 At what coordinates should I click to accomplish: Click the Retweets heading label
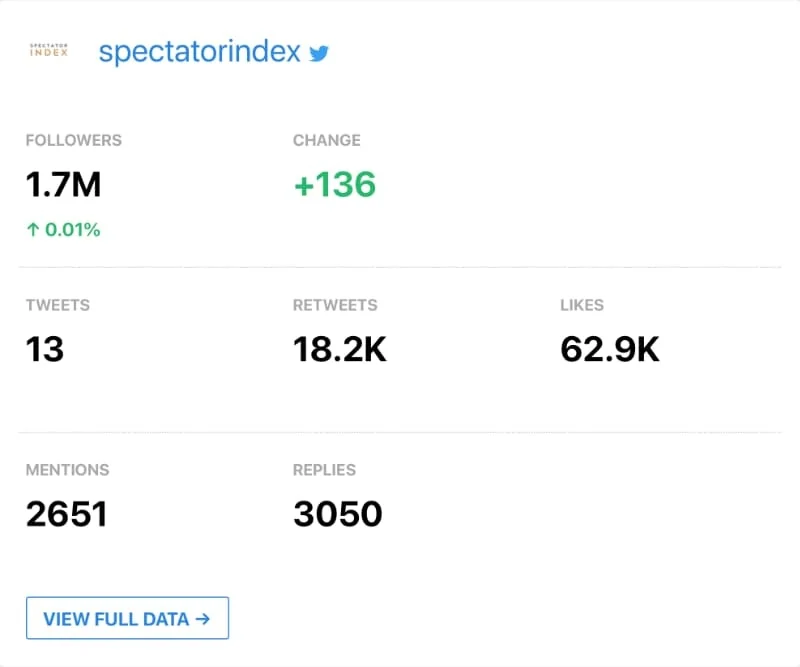click(335, 305)
